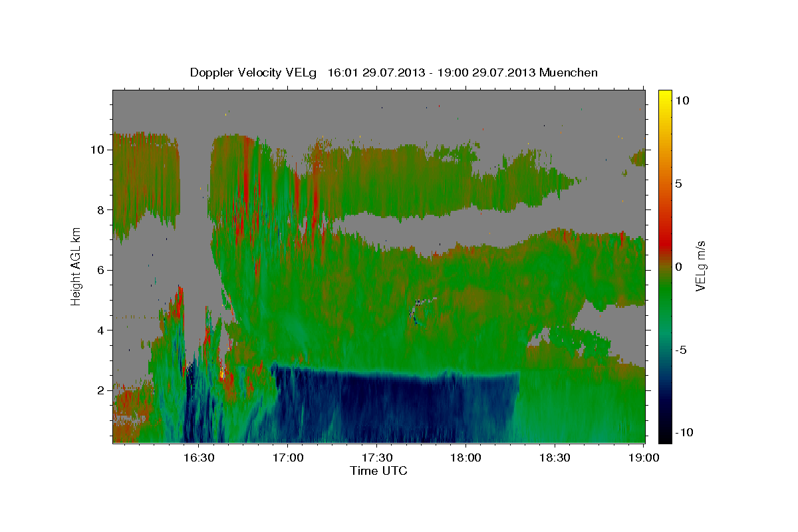Select the '19:00' time axis label
Image resolution: width=798 pixels, height=532 pixels.
coord(644,458)
